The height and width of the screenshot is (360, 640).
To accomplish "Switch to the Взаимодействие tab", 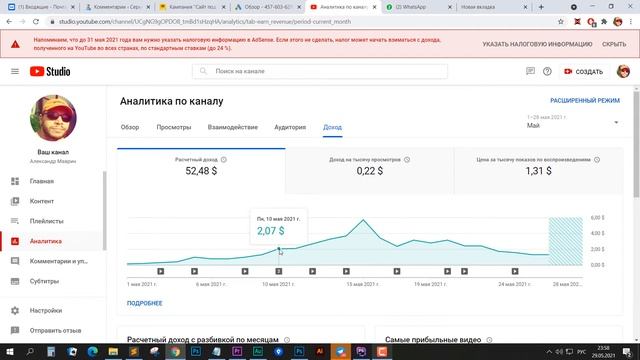I will [x=233, y=127].
